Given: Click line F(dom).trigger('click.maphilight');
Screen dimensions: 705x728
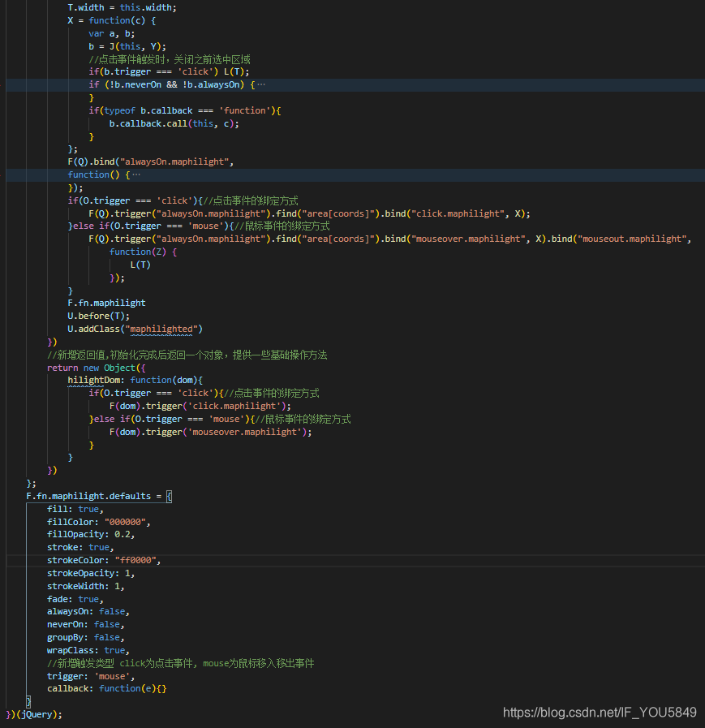Looking at the screenshot, I should coord(200,406).
